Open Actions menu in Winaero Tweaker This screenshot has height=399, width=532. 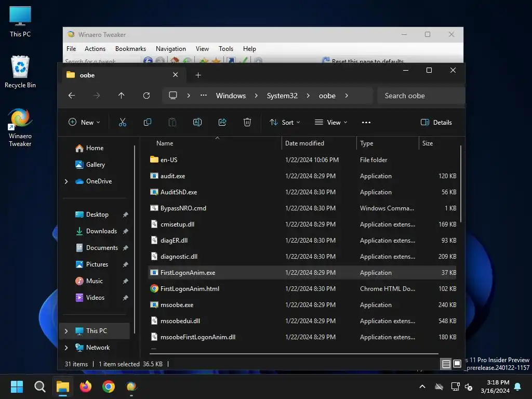(x=95, y=49)
